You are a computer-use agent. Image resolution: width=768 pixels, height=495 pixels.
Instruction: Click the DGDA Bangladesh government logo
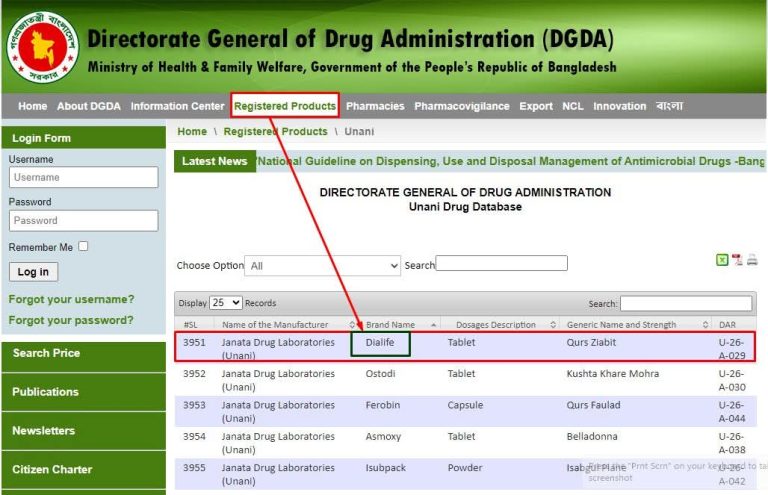41,47
